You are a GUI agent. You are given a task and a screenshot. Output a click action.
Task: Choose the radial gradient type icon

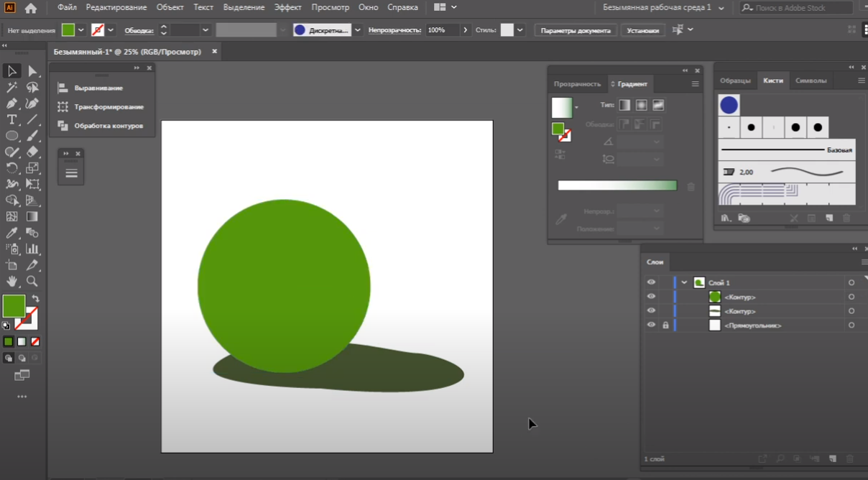642,105
